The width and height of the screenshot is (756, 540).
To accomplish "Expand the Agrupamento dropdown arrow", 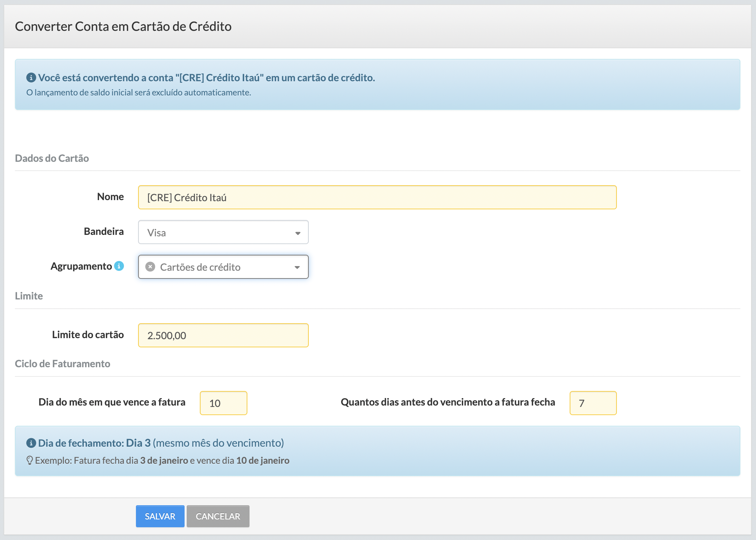I will [297, 267].
